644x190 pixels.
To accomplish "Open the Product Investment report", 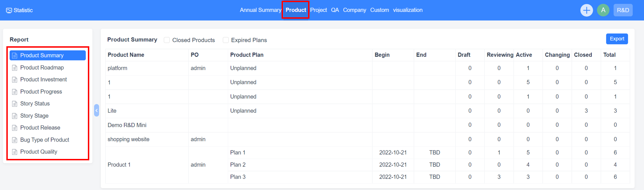I will tap(43, 79).
